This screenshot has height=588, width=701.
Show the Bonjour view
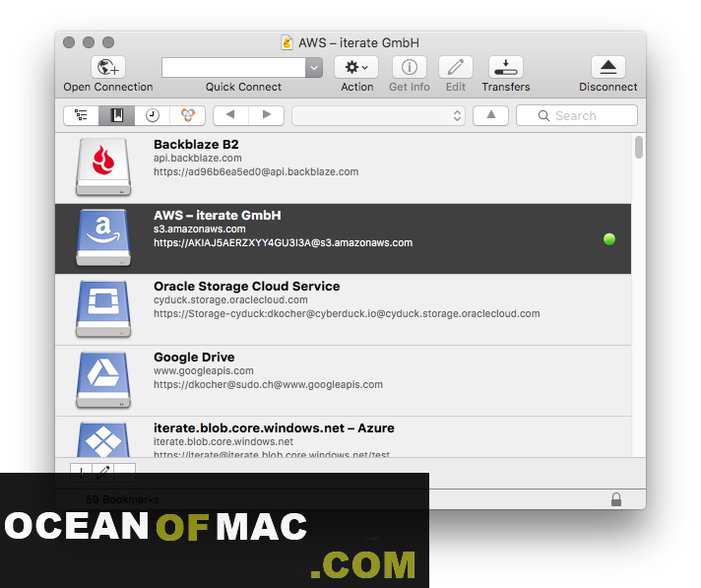tap(188, 115)
